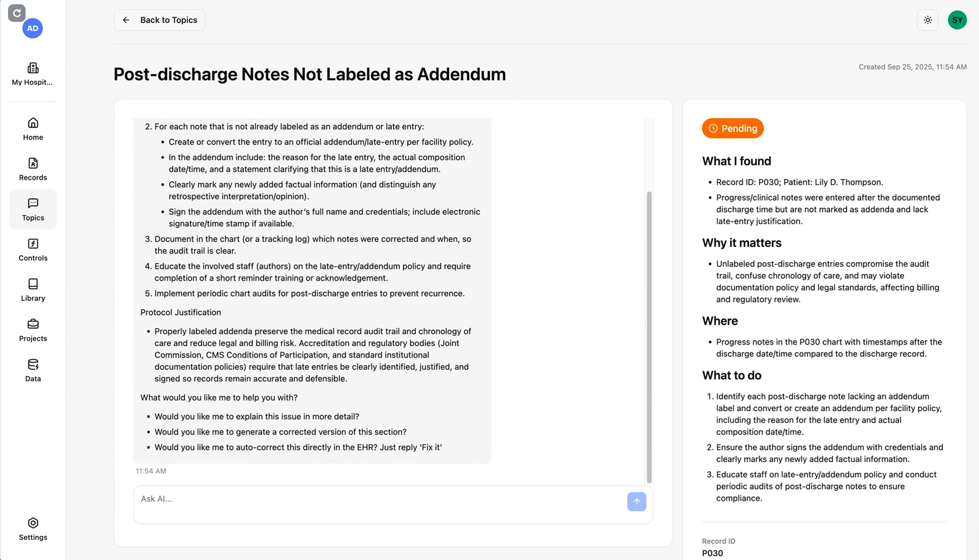Select the Topics sidebar icon
This screenshot has width=979, height=560.
coord(33,204)
